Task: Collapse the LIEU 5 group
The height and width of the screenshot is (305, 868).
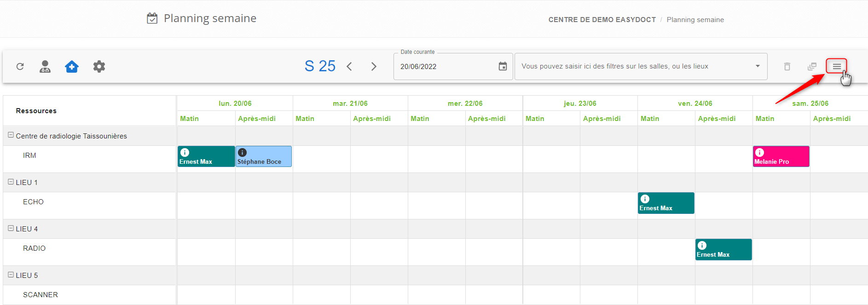Action: [x=11, y=275]
